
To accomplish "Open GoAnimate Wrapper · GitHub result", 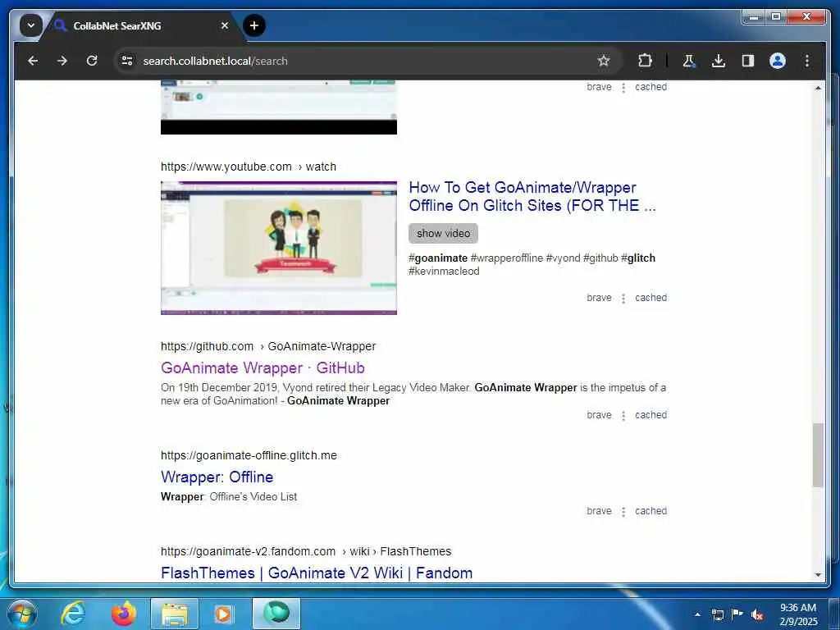I will tap(262, 367).
